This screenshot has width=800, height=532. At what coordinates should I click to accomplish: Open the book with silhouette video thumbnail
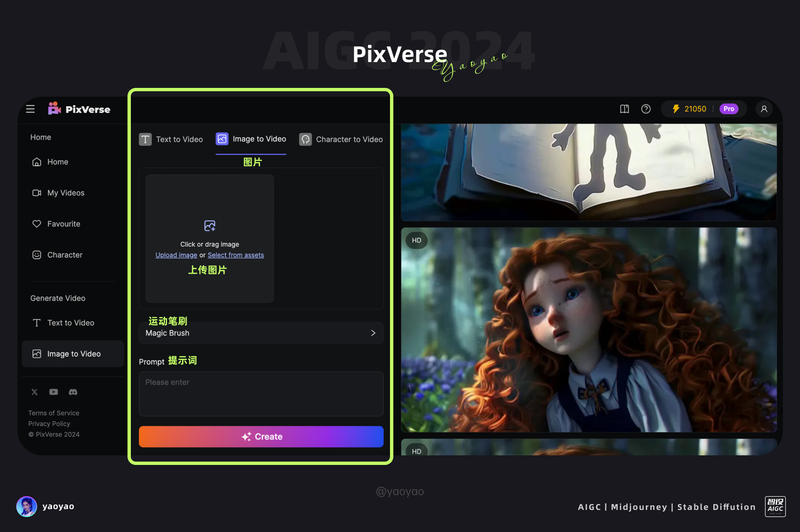pyautogui.click(x=589, y=172)
